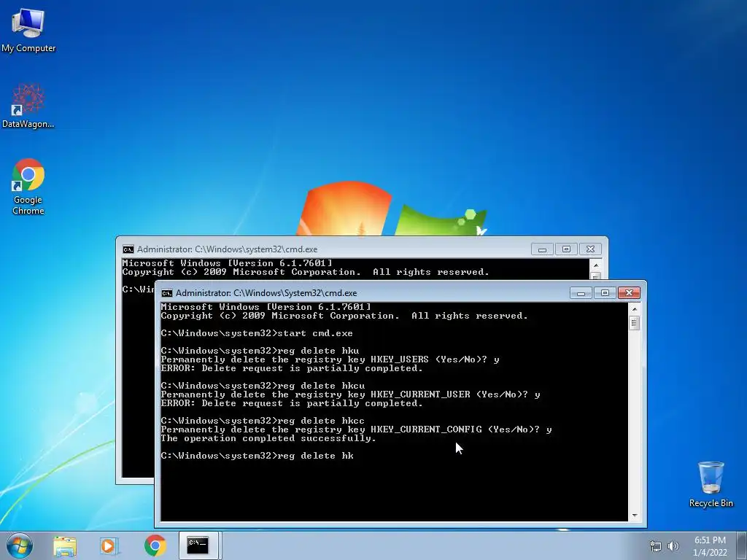The width and height of the screenshot is (747, 560).
Task: Click the front cmd window's scroll up arrow
Action: (634, 309)
